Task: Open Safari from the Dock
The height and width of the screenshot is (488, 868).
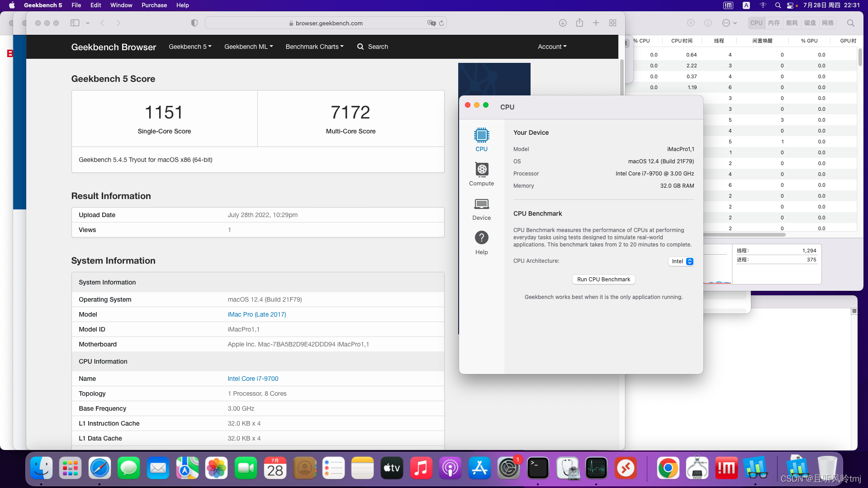Action: coord(100,468)
